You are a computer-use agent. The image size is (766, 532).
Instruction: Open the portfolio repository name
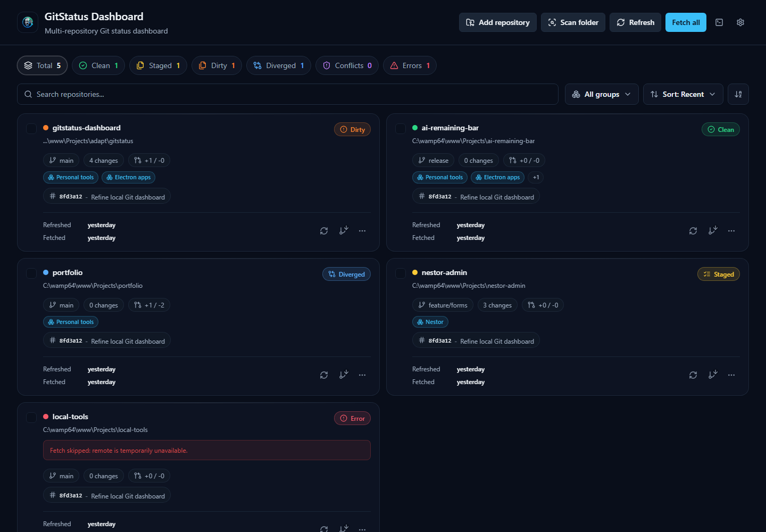pyautogui.click(x=68, y=272)
